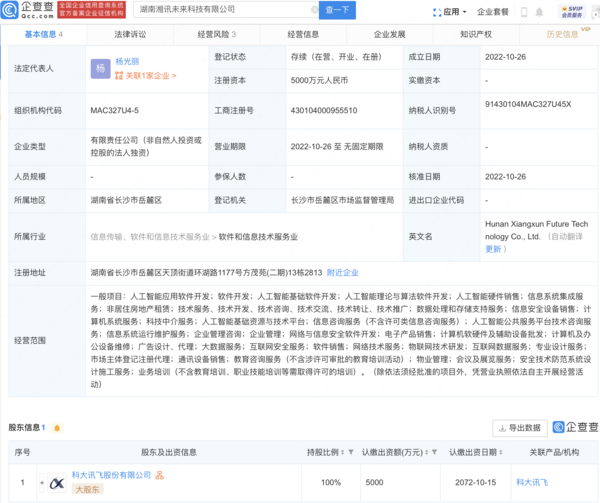Click the 股东信息 section heading
The width and height of the screenshot is (600, 503).
24,428
